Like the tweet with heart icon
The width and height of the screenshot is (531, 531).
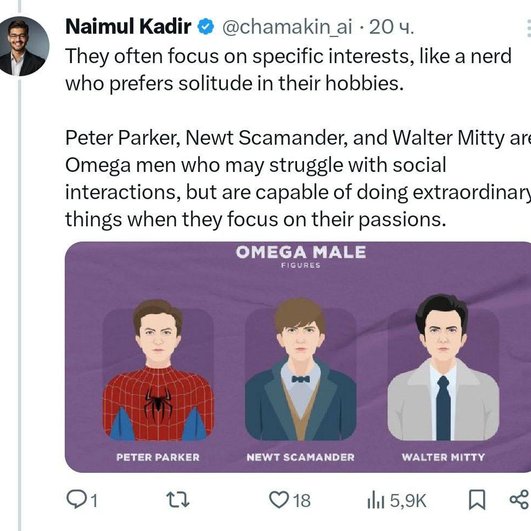tap(278, 500)
